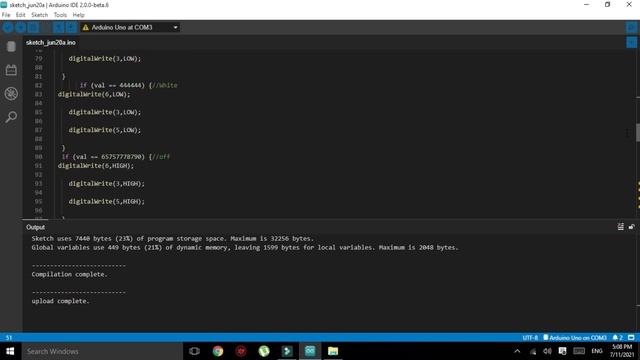Click the ENG language indicator
This screenshot has height=360, width=640.
click(597, 351)
